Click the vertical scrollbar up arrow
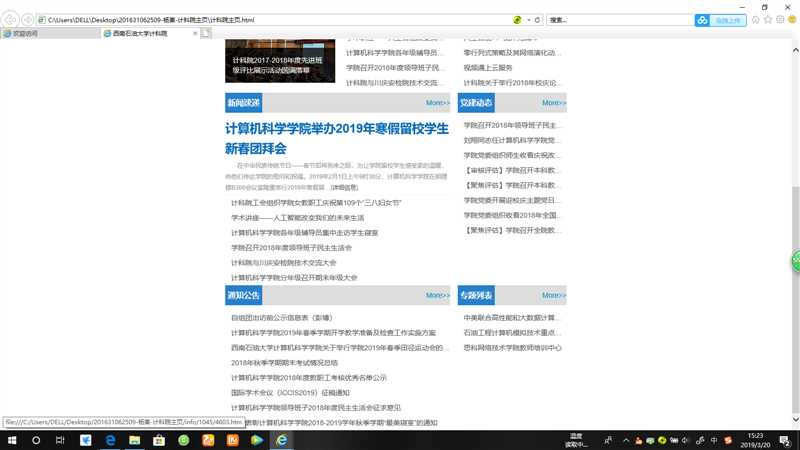The height and width of the screenshot is (450, 800). (795, 50)
